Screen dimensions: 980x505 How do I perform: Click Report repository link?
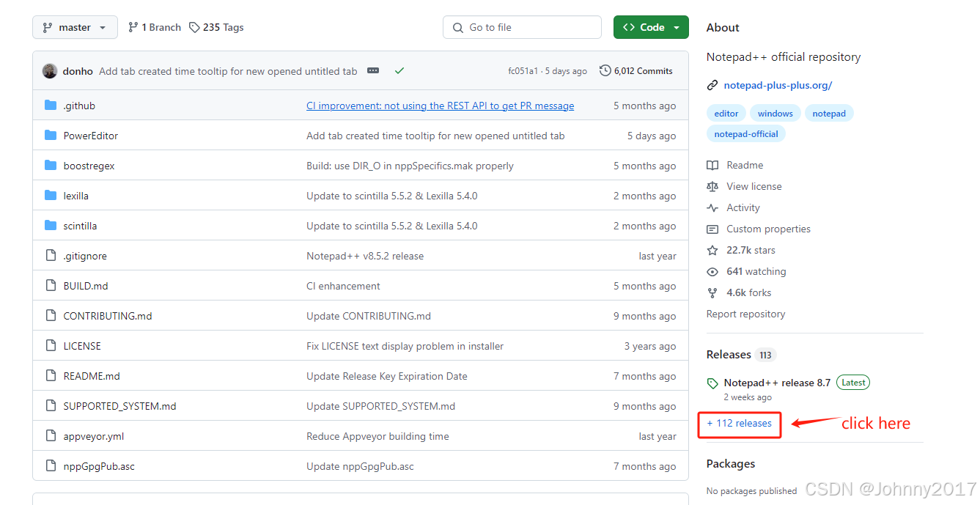[745, 314]
